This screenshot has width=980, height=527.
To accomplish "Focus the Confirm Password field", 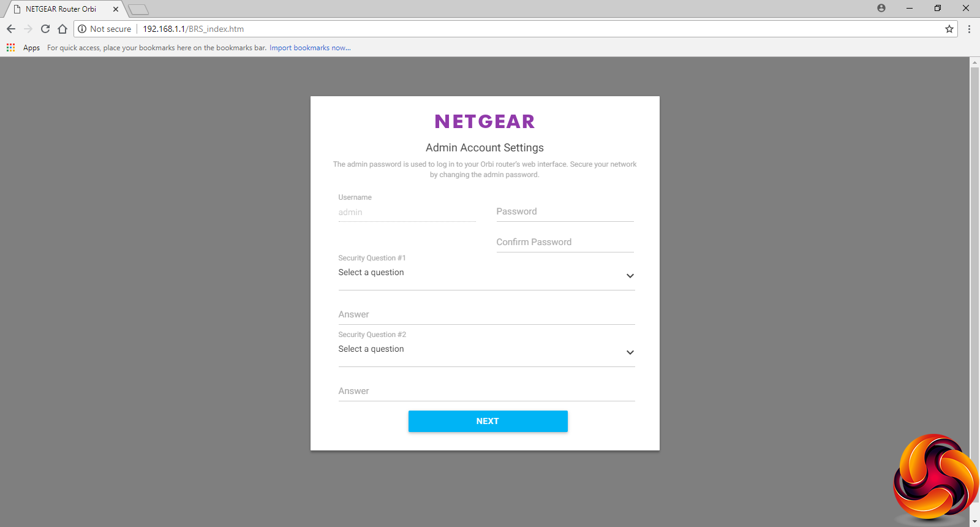I will click(x=565, y=243).
